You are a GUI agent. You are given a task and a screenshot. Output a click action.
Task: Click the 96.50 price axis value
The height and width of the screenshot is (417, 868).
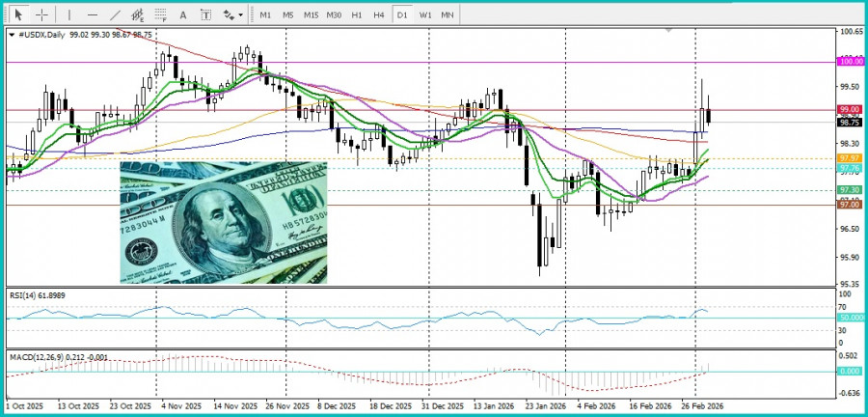[x=849, y=229]
